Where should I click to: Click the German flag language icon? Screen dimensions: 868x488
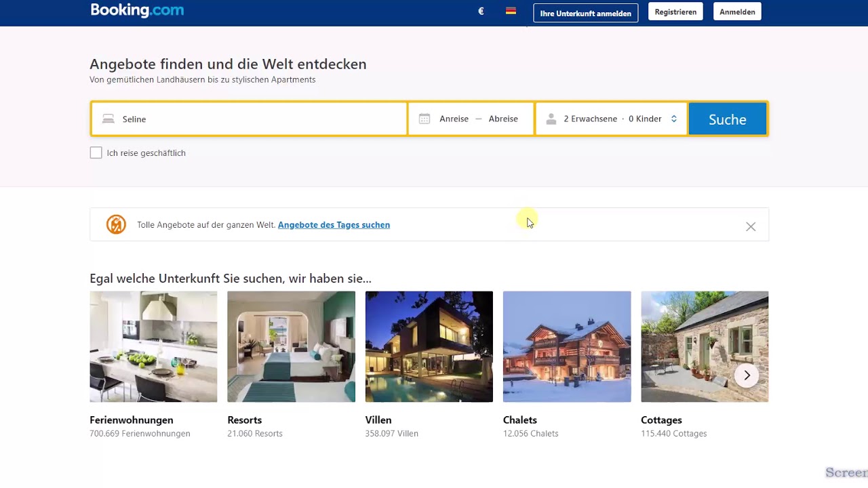pos(511,12)
